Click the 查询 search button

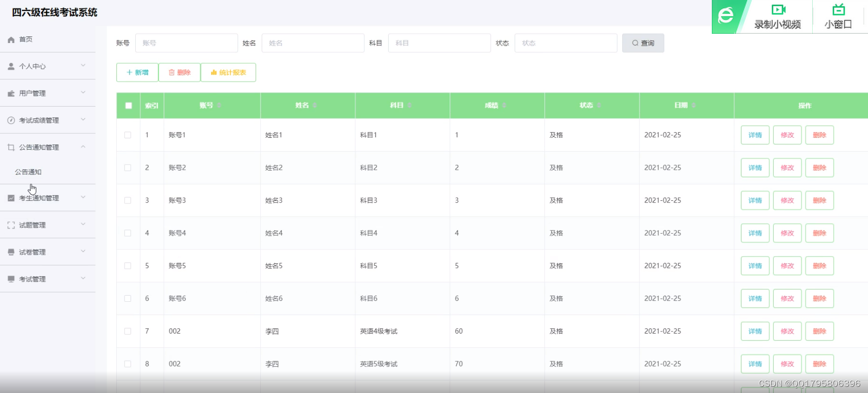643,43
